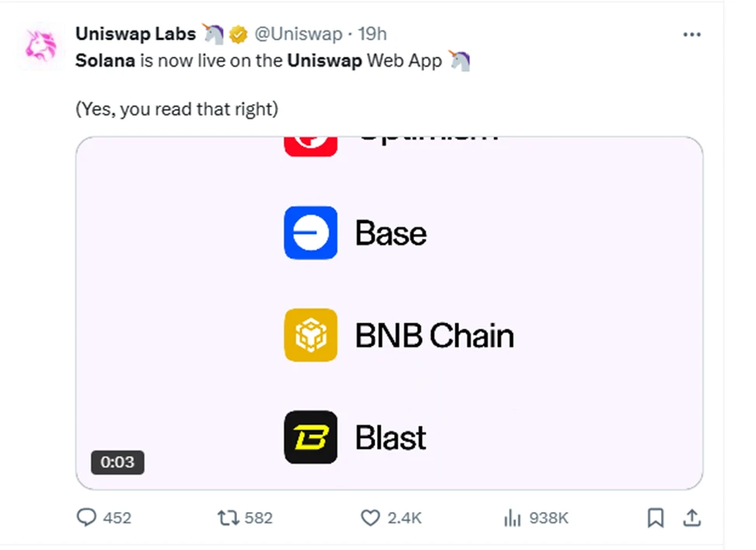Open the 19h timestamp link
This screenshot has height=550, width=756.
click(x=372, y=34)
